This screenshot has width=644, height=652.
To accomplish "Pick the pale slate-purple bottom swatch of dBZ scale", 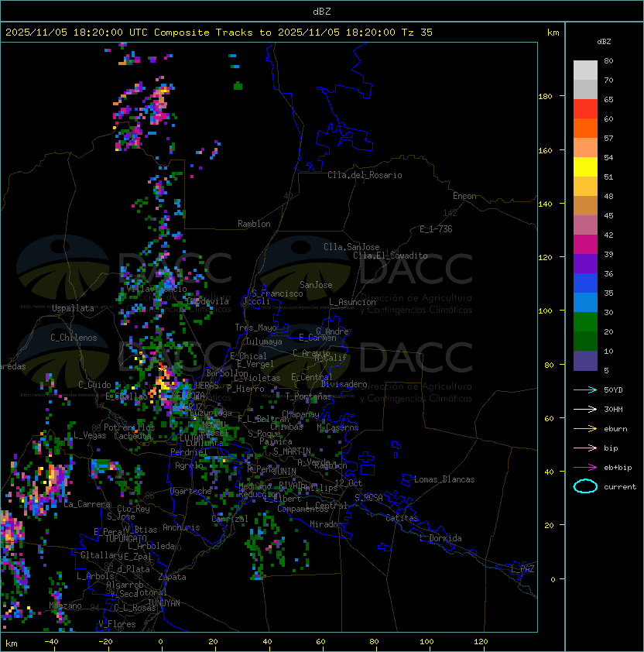I will click(x=585, y=361).
